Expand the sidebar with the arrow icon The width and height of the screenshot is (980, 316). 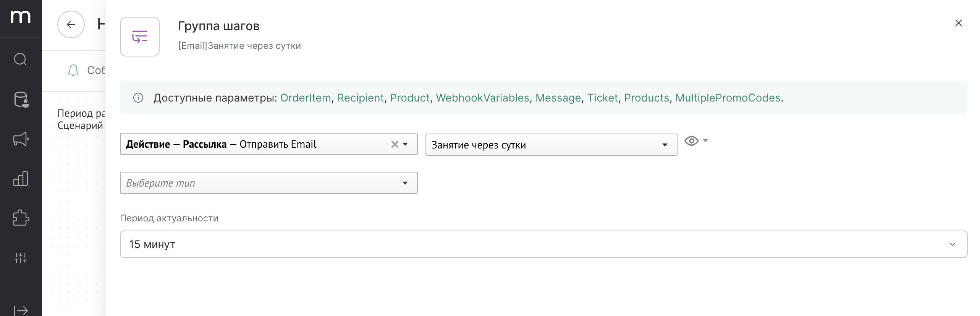point(21,310)
